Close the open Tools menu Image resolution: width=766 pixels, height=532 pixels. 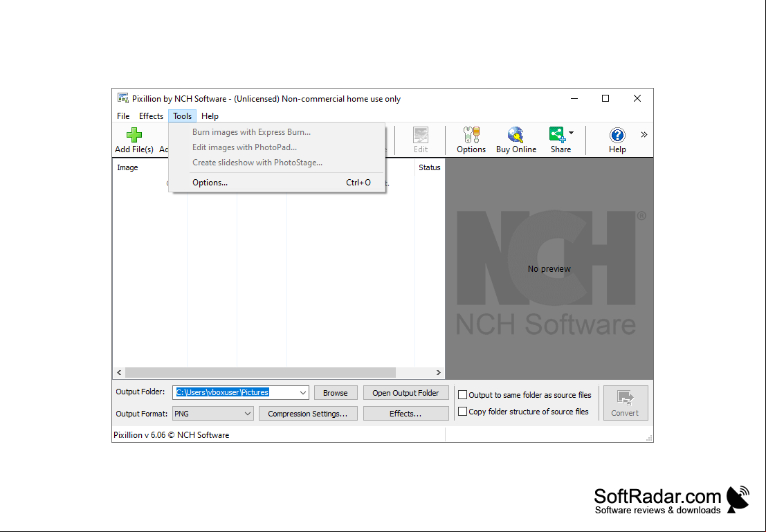tap(182, 116)
